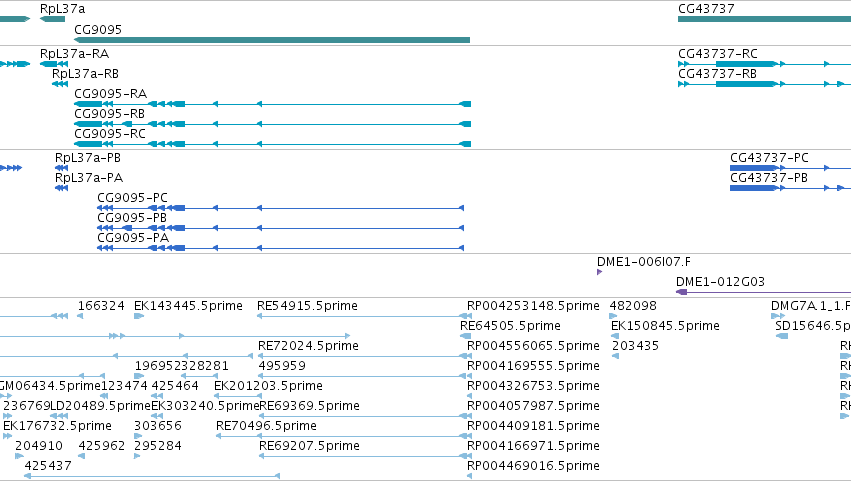Screen dimensions: 851x481
Task: Select the EK143445.5prime EST arrow
Action: pyautogui.click(x=139, y=316)
